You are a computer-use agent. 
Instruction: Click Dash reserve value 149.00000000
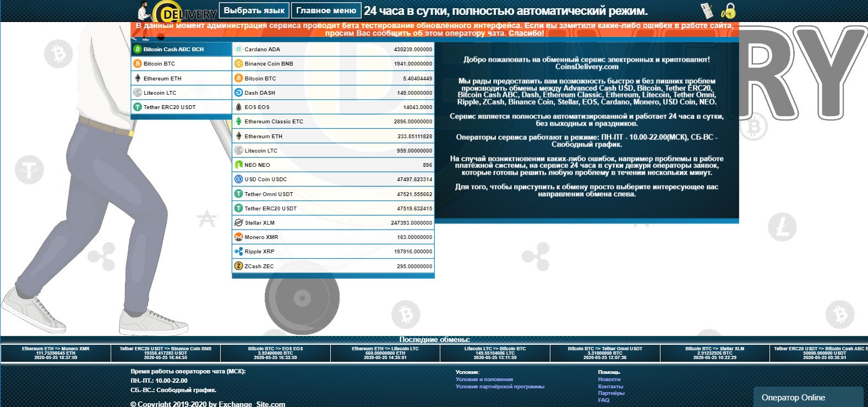point(414,93)
